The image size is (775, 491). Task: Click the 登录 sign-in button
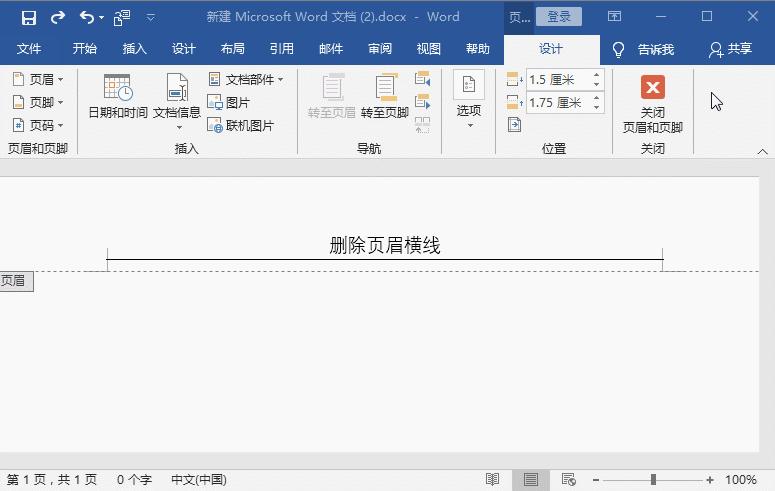point(559,16)
